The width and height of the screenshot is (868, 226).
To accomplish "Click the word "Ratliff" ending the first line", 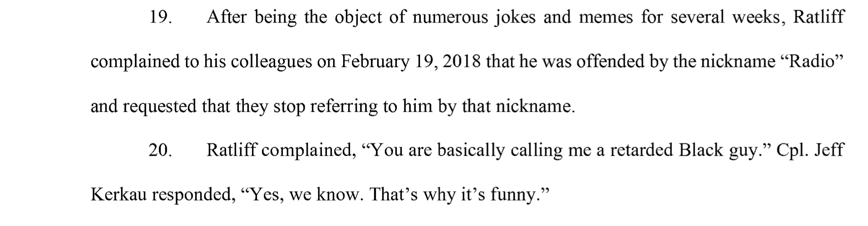I will pyautogui.click(x=818, y=18).
